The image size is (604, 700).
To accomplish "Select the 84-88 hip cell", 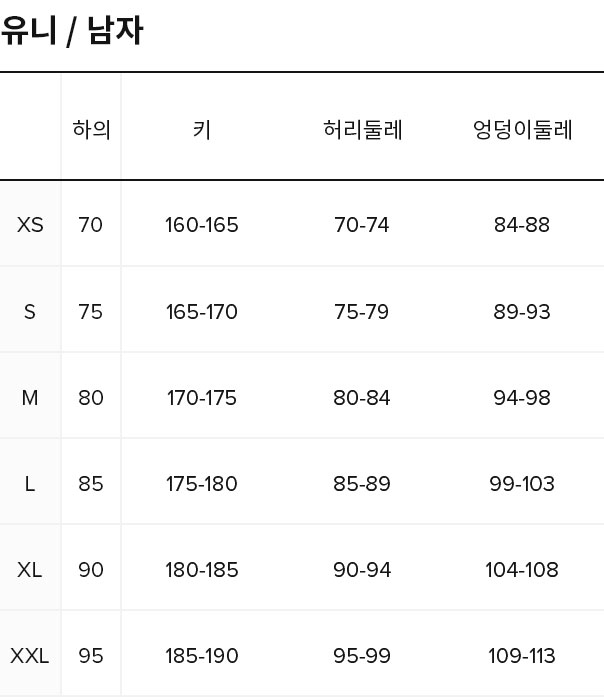I will pos(522,225).
